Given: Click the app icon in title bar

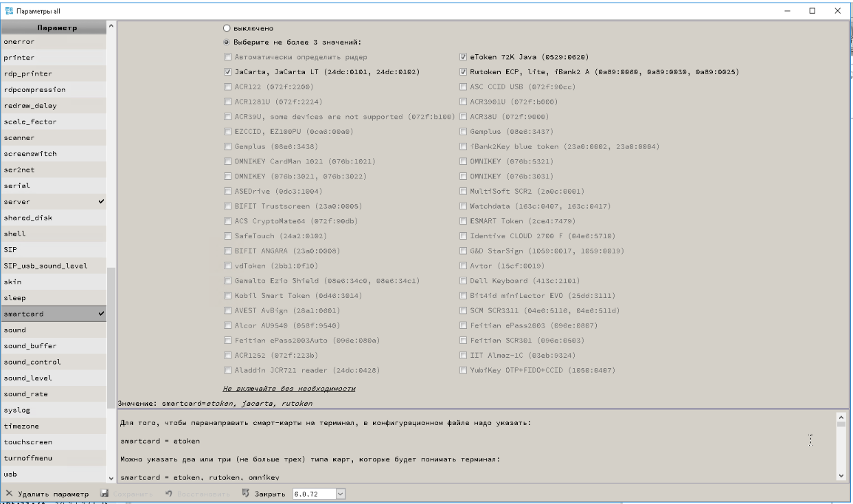Looking at the screenshot, I should coord(8,10).
